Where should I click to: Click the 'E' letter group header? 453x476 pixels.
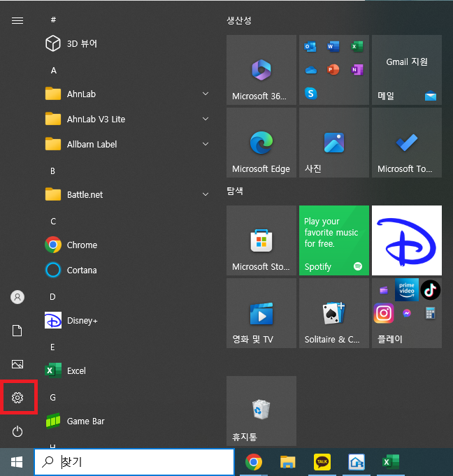pyautogui.click(x=52, y=347)
